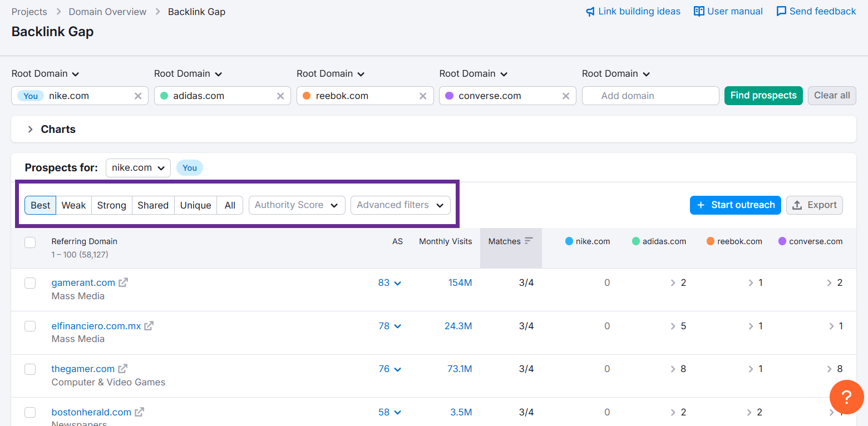Open external link icon beside gamerant.com
The image size is (868, 426).
point(123,283)
